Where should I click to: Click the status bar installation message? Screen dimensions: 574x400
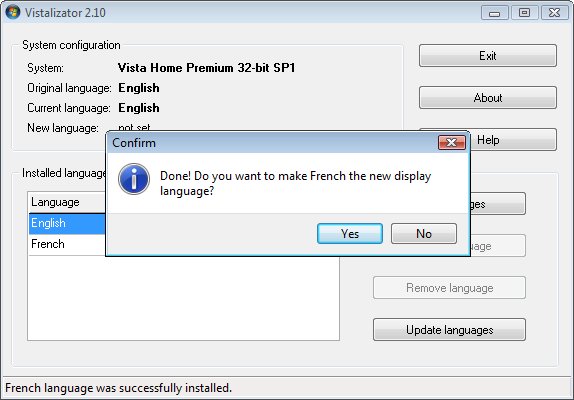(x=119, y=388)
